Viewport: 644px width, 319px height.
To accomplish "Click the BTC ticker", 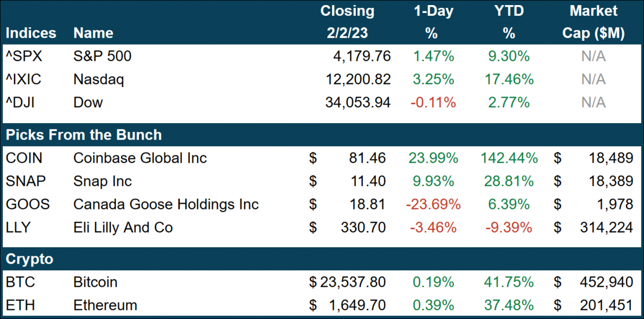I will coord(20,282).
